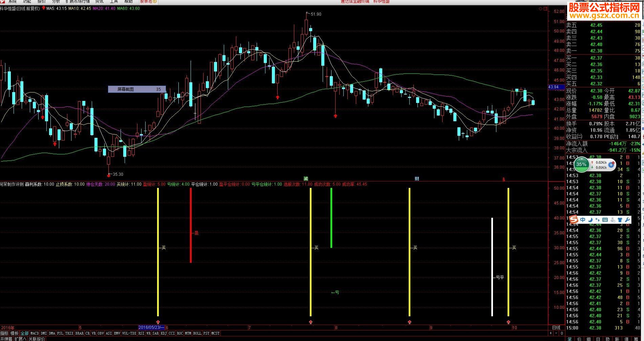Switch to RSI indicator
The image size is (644, 341).
tap(141, 333)
